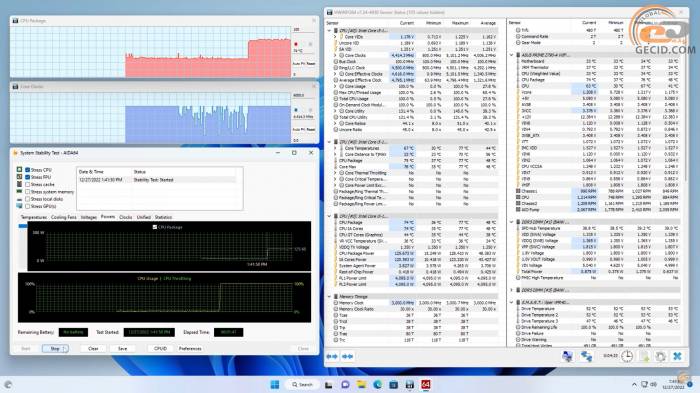Expand the Core Clocks sensor row

pyautogui.click(x=336, y=55)
